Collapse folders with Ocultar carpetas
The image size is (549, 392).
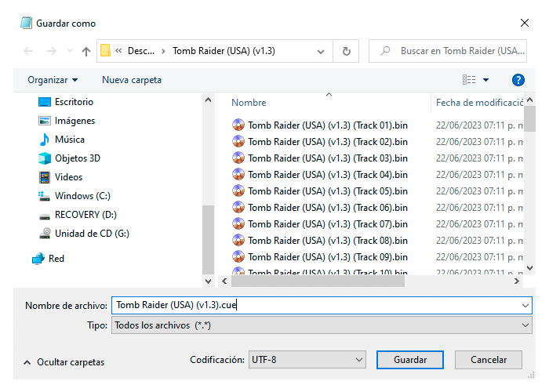click(64, 362)
